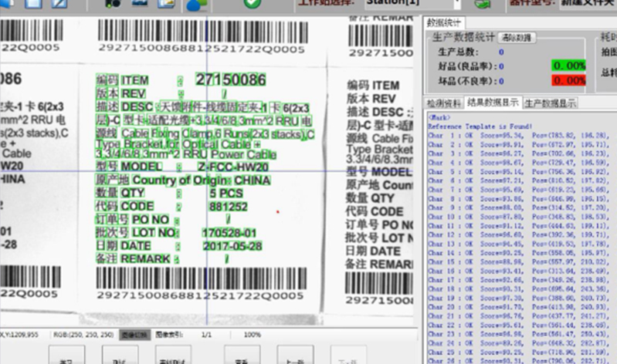Image resolution: width=617 pixels, height=364 pixels.
Task: Click 'Country of Origin: CHINA' in the image
Action: pos(202,180)
